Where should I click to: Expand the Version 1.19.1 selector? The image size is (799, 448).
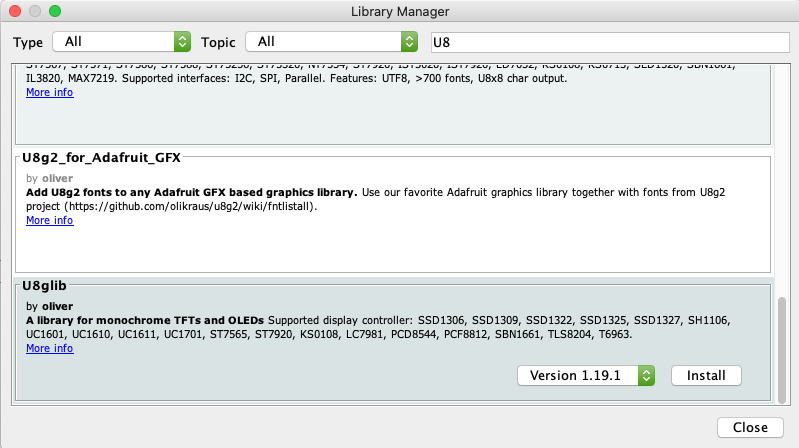tap(586, 375)
